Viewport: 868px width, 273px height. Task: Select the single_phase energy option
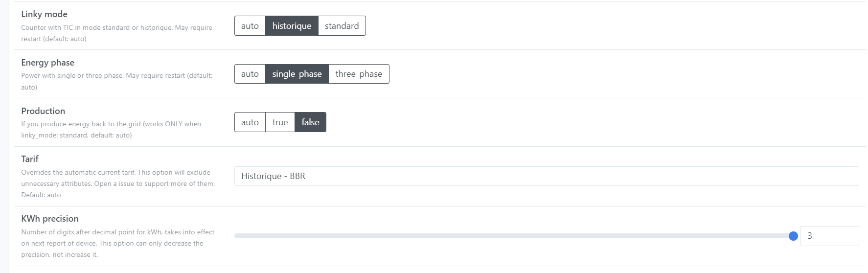pos(297,74)
